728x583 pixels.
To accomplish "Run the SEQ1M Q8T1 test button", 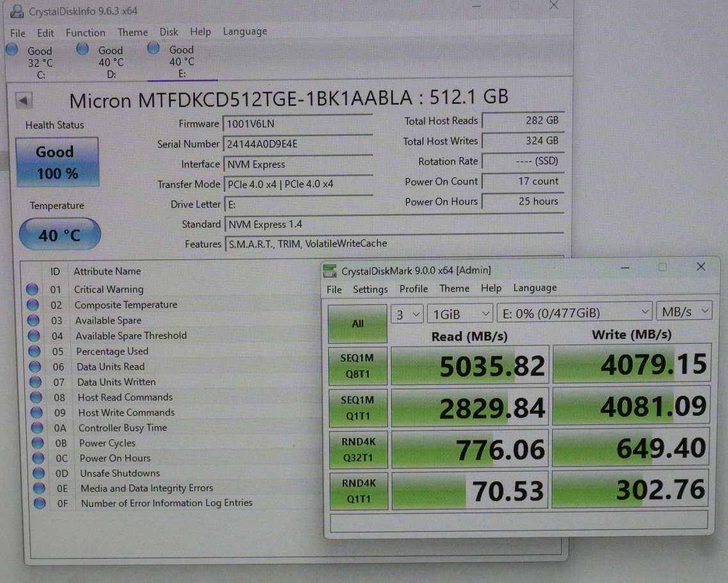I will point(357,366).
